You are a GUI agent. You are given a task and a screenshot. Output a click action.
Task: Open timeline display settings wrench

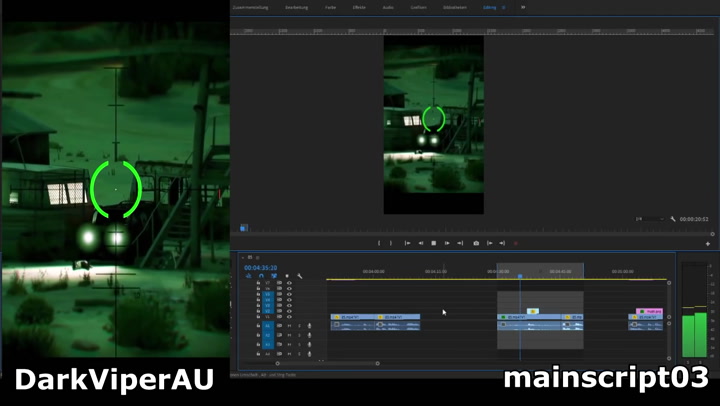(299, 276)
